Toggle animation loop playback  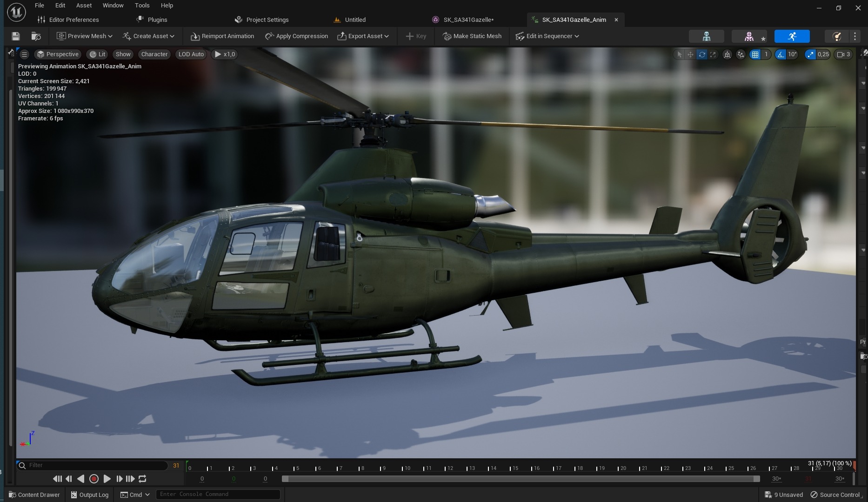pyautogui.click(x=143, y=479)
